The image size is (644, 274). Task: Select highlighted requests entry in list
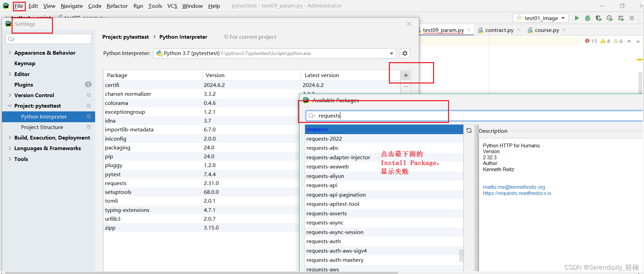click(384, 129)
